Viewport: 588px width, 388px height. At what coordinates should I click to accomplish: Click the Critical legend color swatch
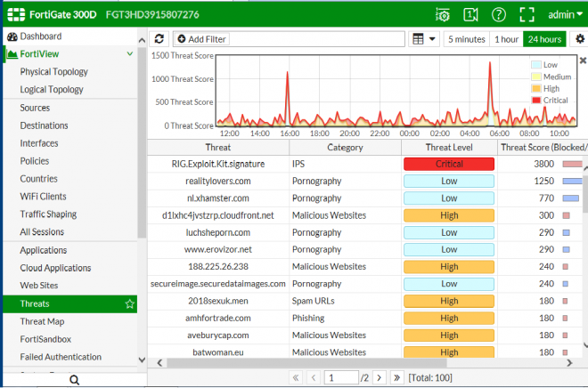point(535,101)
